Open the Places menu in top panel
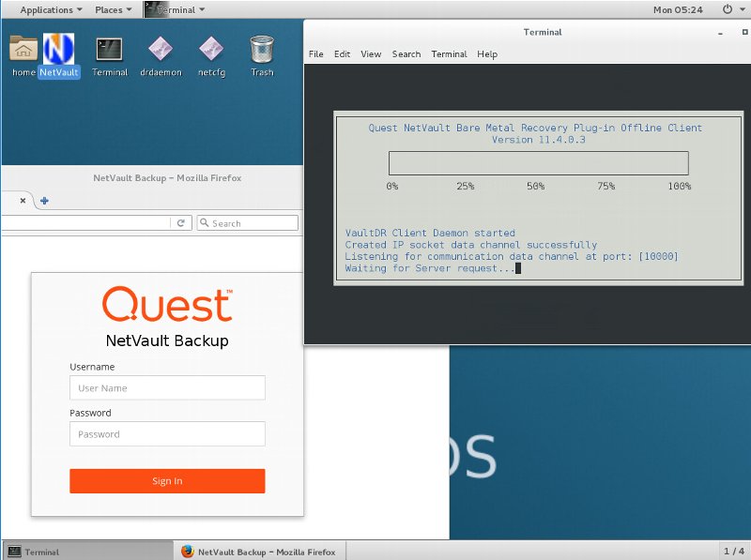751x560 pixels. [114, 9]
